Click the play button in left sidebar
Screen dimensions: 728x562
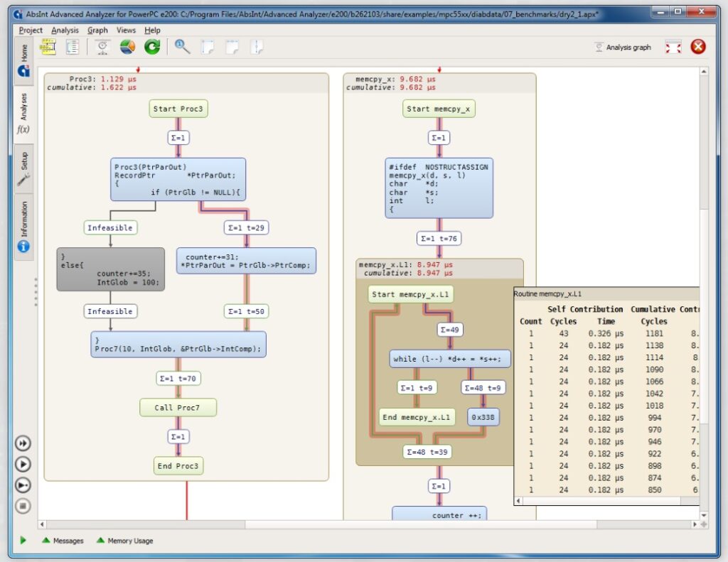coord(23,464)
